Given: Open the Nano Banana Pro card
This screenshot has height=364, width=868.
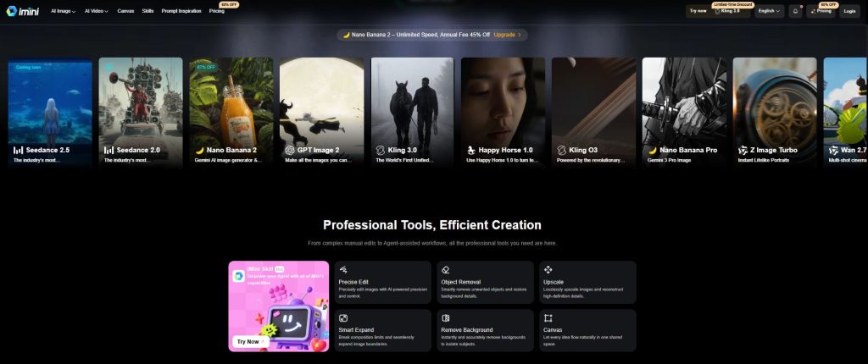Looking at the screenshot, I should click(684, 113).
